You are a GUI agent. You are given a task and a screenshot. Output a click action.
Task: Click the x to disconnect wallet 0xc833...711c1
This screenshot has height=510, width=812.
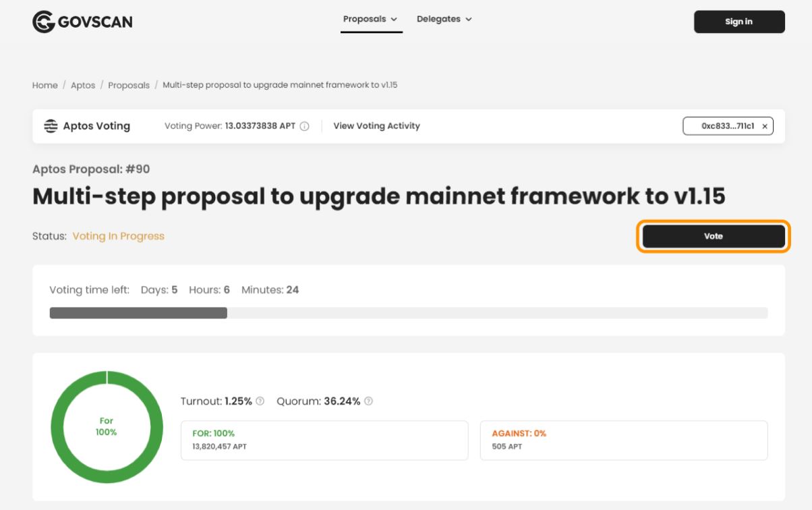pyautogui.click(x=764, y=125)
